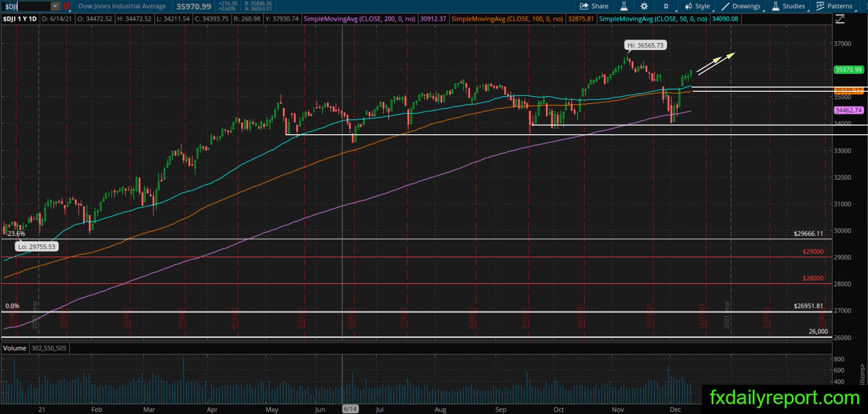Image resolution: width=868 pixels, height=414 pixels.
Task: Open the Studies menu
Action: click(788, 6)
